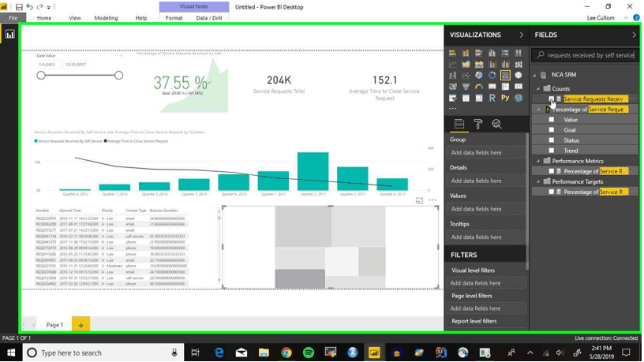Image resolution: width=644 pixels, height=362 pixels.
Task: Select the R script visual
Action: pyautogui.click(x=492, y=98)
